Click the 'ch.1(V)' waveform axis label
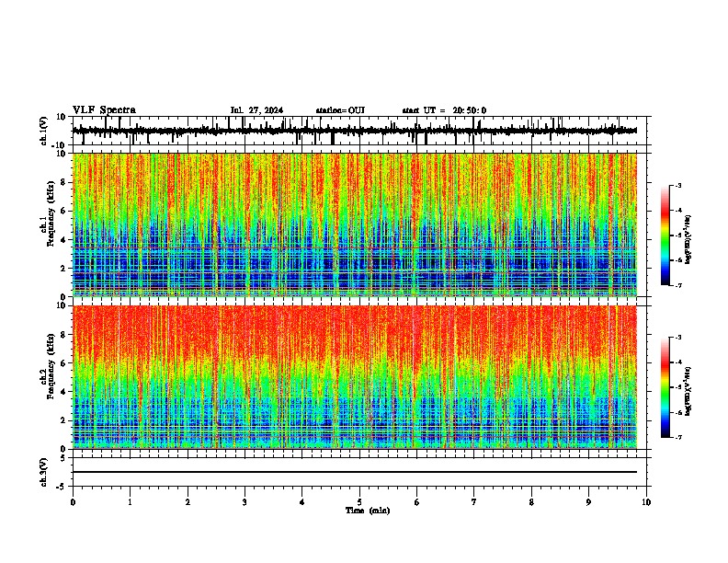Screen dimensions: 728x563 click(x=44, y=131)
